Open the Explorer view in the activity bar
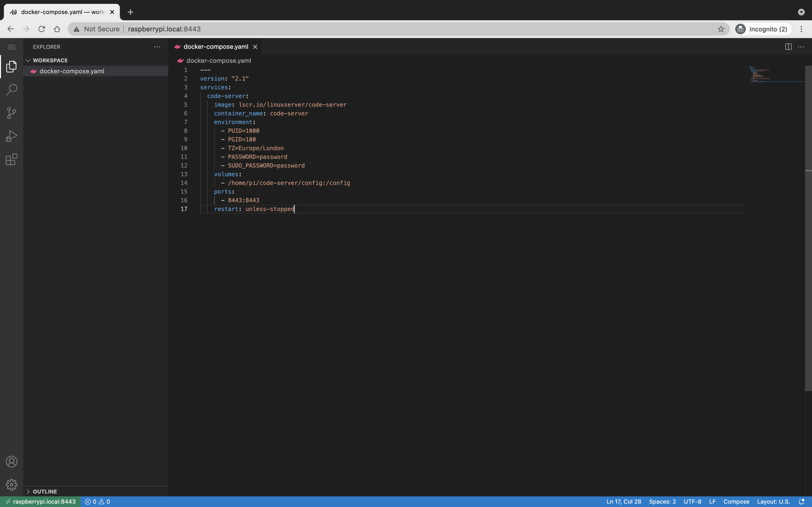Viewport: 812px width, 507px height. (11, 67)
